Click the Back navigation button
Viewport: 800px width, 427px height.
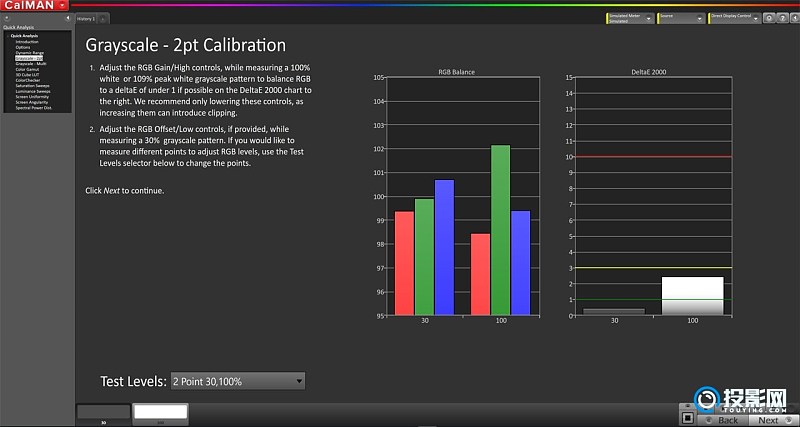click(x=723, y=420)
